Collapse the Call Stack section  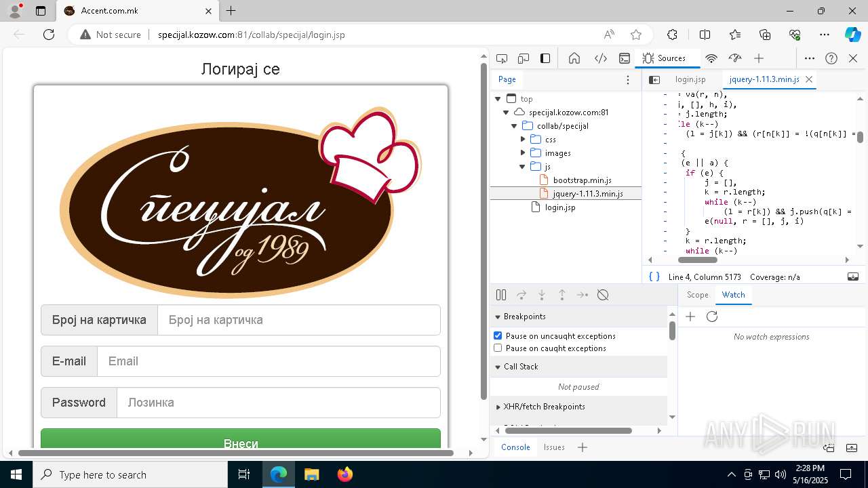(x=498, y=367)
